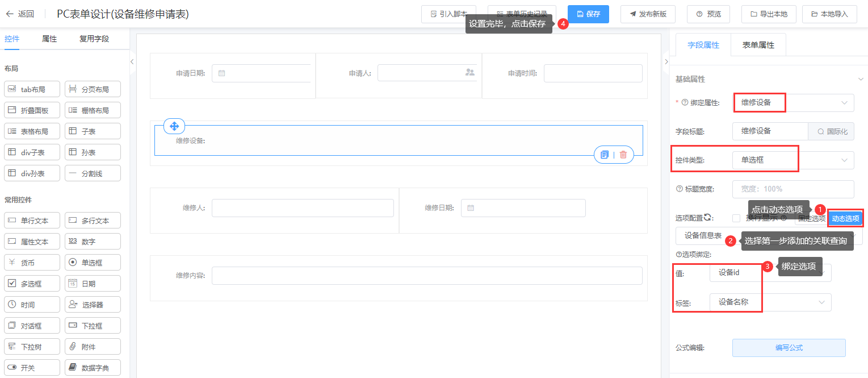868x378 pixels.
Task: Add a 日期 date control
Action: click(93, 284)
